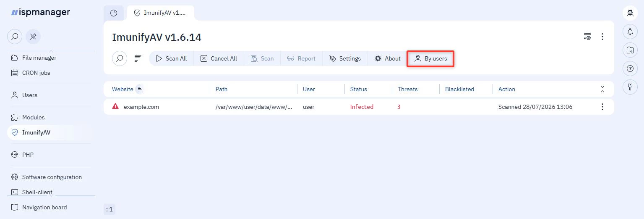This screenshot has height=219, width=644.
Task: Click the Scan toolbar button
Action: pyautogui.click(x=262, y=58)
